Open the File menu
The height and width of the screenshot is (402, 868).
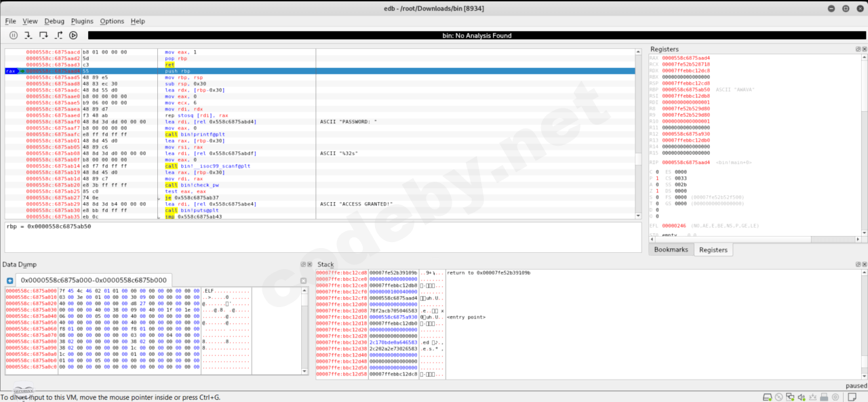click(x=10, y=21)
